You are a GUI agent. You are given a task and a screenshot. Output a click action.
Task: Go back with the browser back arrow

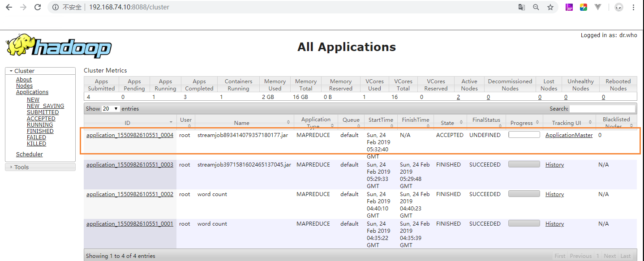point(9,7)
